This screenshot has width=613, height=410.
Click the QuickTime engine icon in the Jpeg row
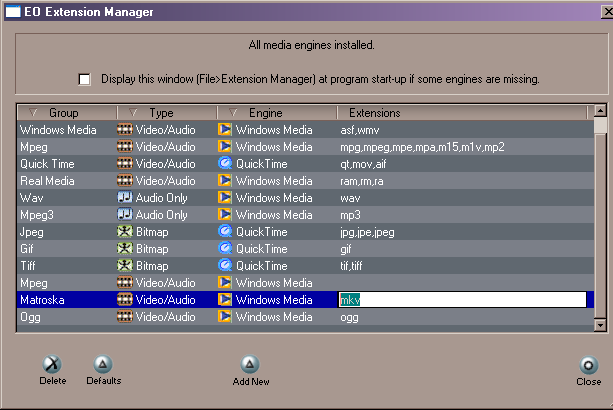[x=225, y=231]
